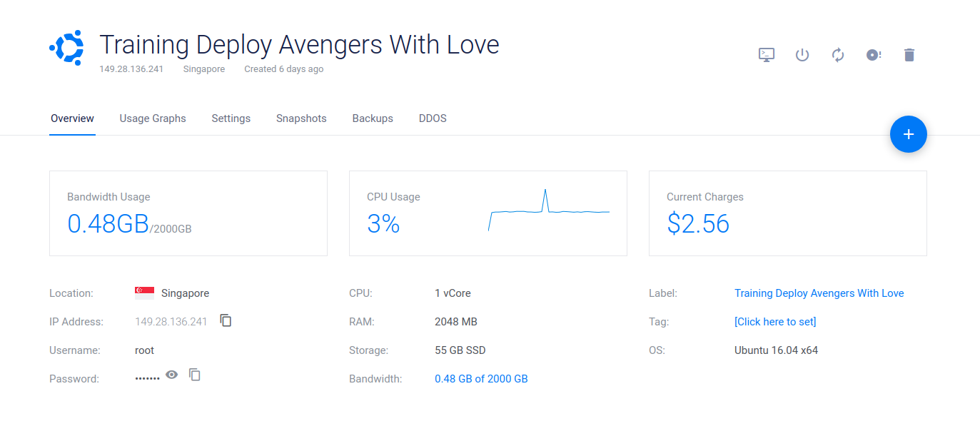Go to the Snapshots tab
The height and width of the screenshot is (441, 980).
coord(301,118)
